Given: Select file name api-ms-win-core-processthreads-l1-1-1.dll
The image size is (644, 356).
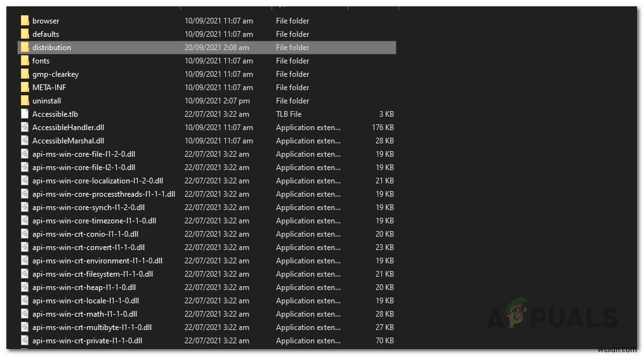Looking at the screenshot, I should pos(103,194).
